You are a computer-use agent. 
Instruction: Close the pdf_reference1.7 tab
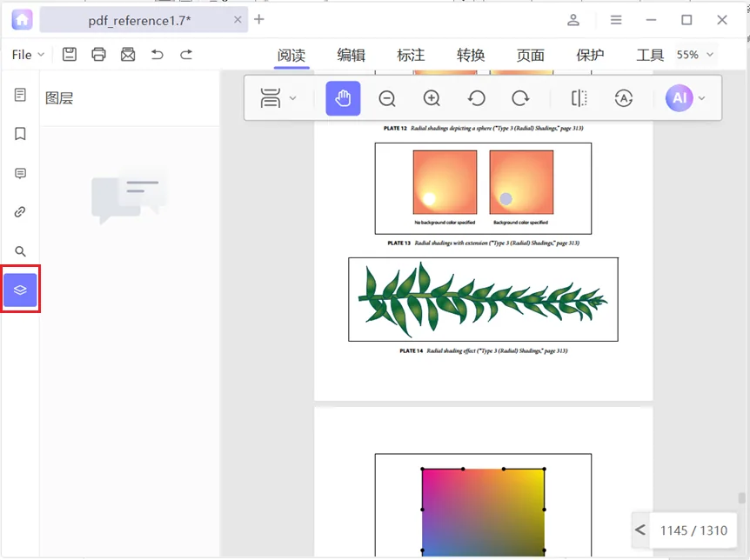[x=238, y=20]
